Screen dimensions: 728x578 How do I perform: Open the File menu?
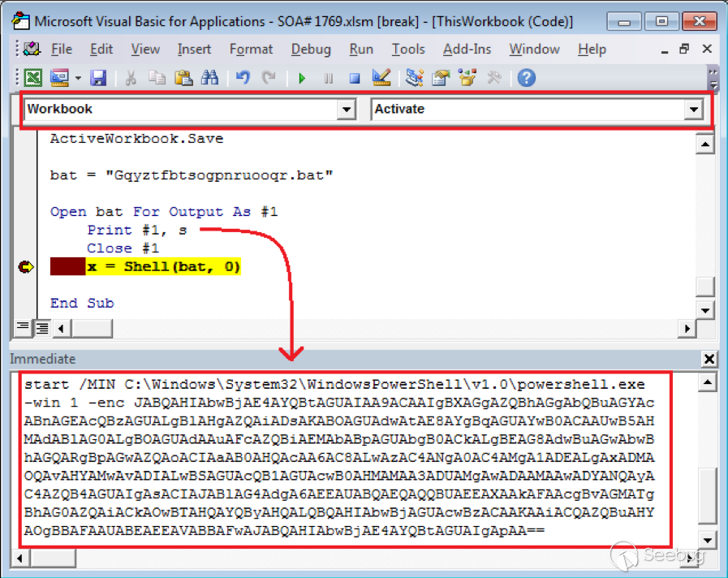62,50
